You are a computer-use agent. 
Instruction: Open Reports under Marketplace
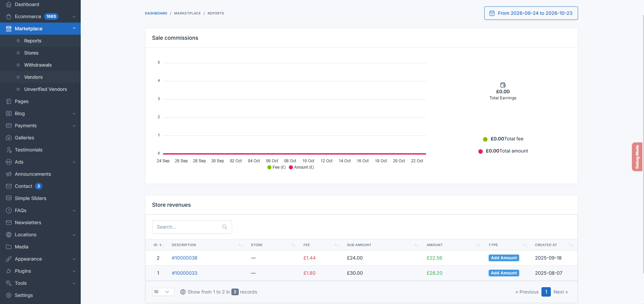point(40,41)
